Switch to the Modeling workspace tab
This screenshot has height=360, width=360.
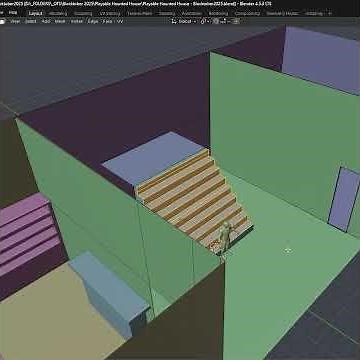pyautogui.click(x=58, y=13)
